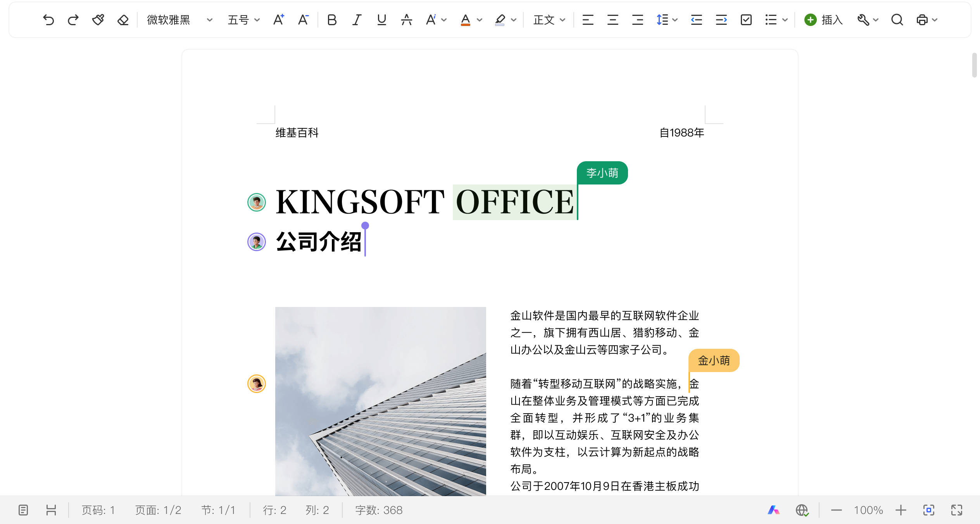The width and height of the screenshot is (980, 524).
Task: Open the colorful AI assistant icon
Action: [x=774, y=510]
